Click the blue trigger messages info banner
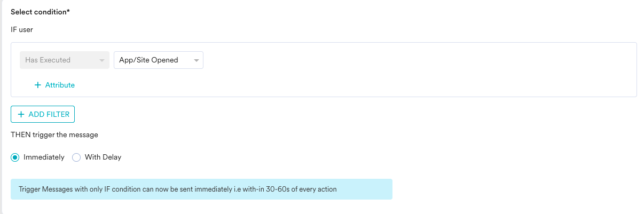This screenshot has height=214, width=644. (202, 189)
